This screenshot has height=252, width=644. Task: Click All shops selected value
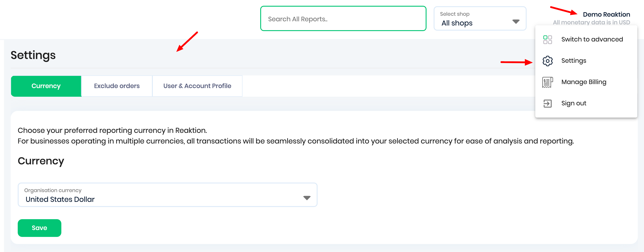tap(457, 23)
